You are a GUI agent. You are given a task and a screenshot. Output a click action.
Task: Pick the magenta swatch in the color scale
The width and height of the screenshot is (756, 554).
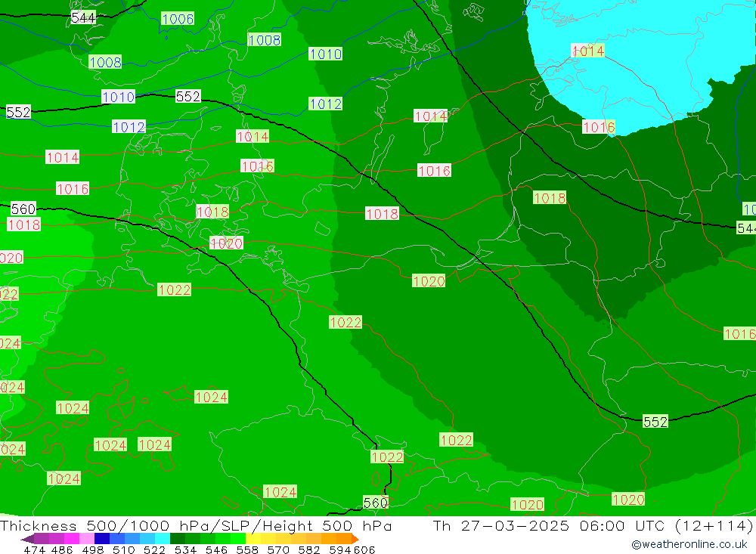(72, 539)
